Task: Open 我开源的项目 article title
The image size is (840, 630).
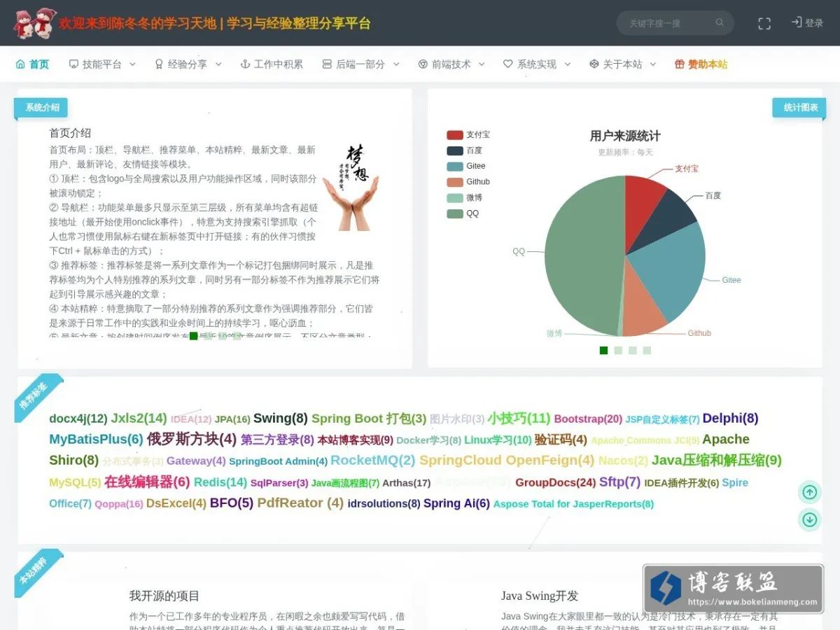Action: click(x=164, y=596)
